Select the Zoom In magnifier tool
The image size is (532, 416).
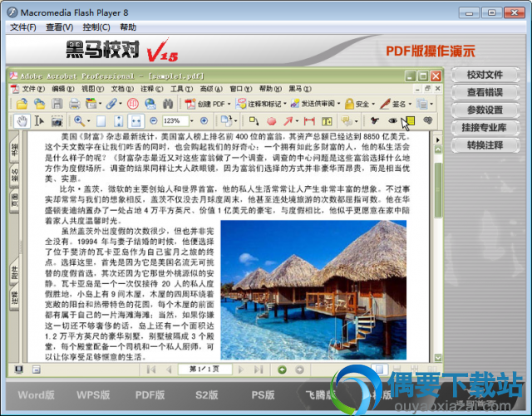80,121
